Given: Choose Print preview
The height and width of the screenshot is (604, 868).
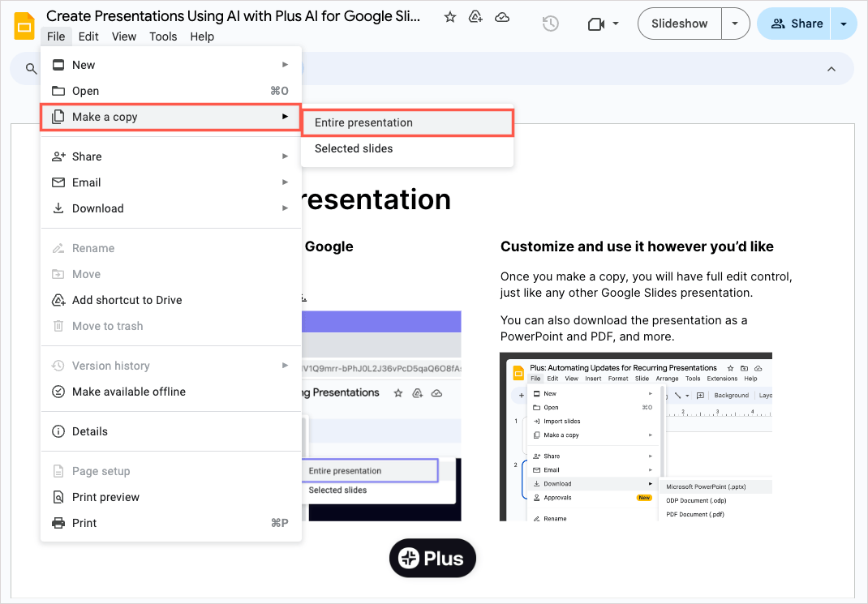Looking at the screenshot, I should coord(171,498).
